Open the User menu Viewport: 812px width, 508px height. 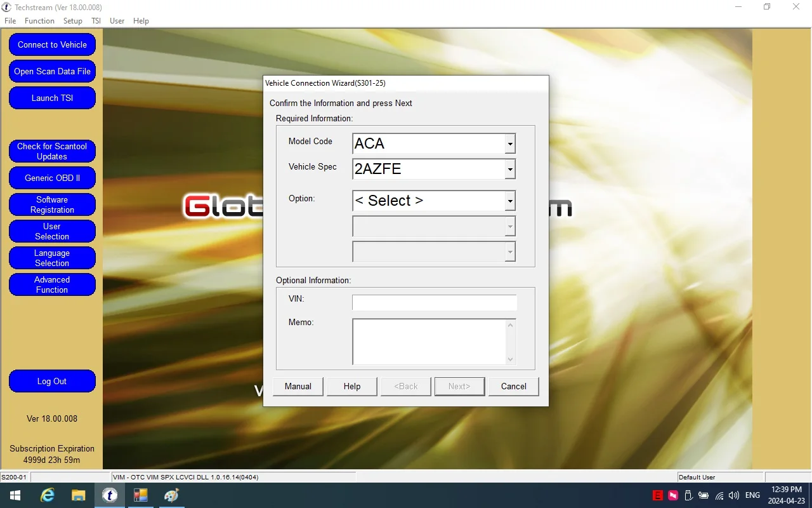point(117,21)
